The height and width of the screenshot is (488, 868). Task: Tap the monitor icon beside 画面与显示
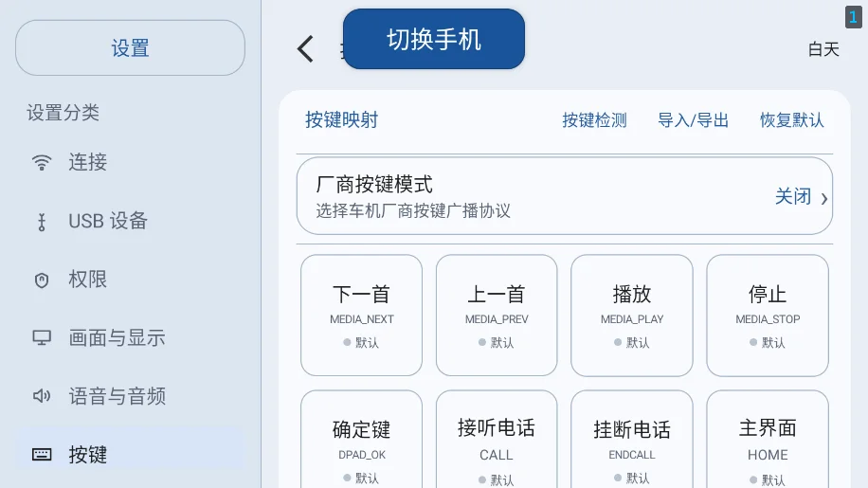click(x=42, y=337)
